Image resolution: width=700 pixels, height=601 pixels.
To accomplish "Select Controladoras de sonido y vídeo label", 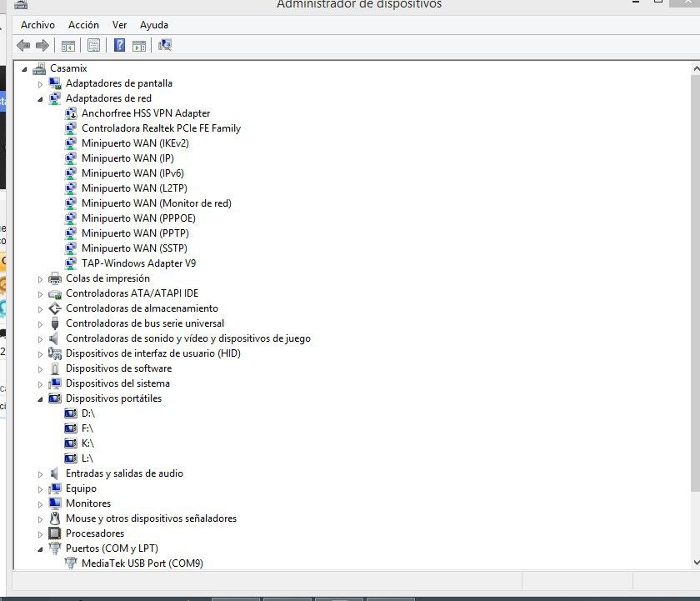I will click(188, 338).
